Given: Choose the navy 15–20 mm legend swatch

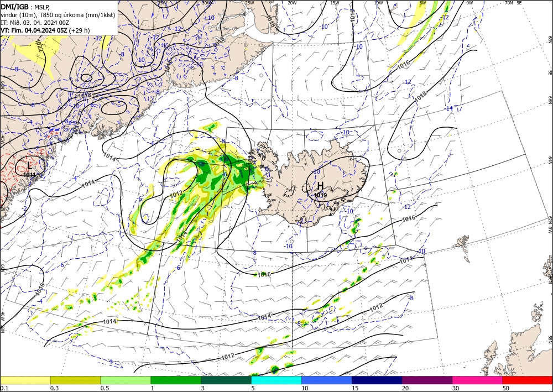Looking at the screenshot, I should pos(377,380).
